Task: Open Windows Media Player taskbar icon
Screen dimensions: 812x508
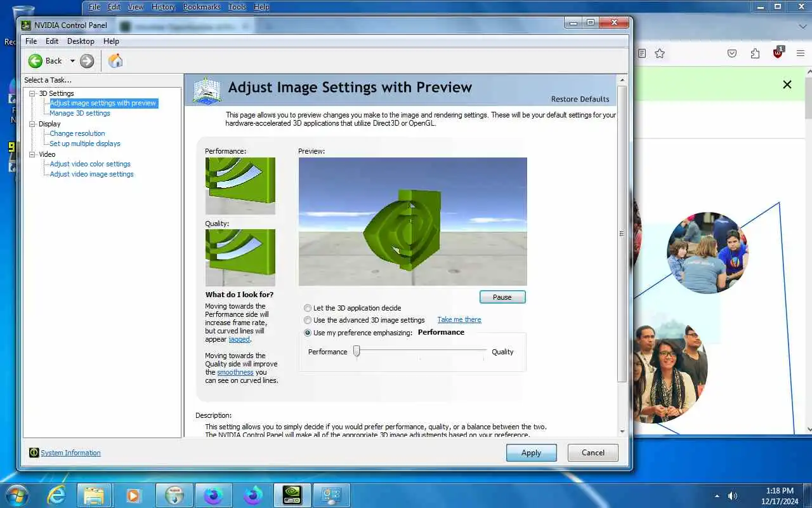Action: pos(133,495)
